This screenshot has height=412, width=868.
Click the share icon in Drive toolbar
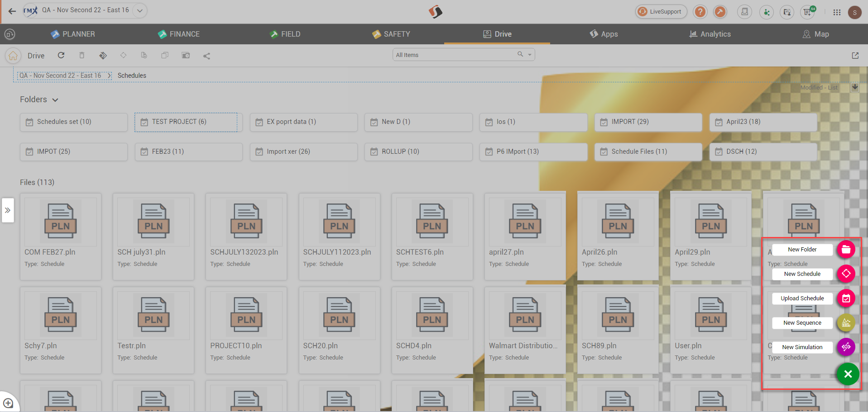tap(206, 56)
